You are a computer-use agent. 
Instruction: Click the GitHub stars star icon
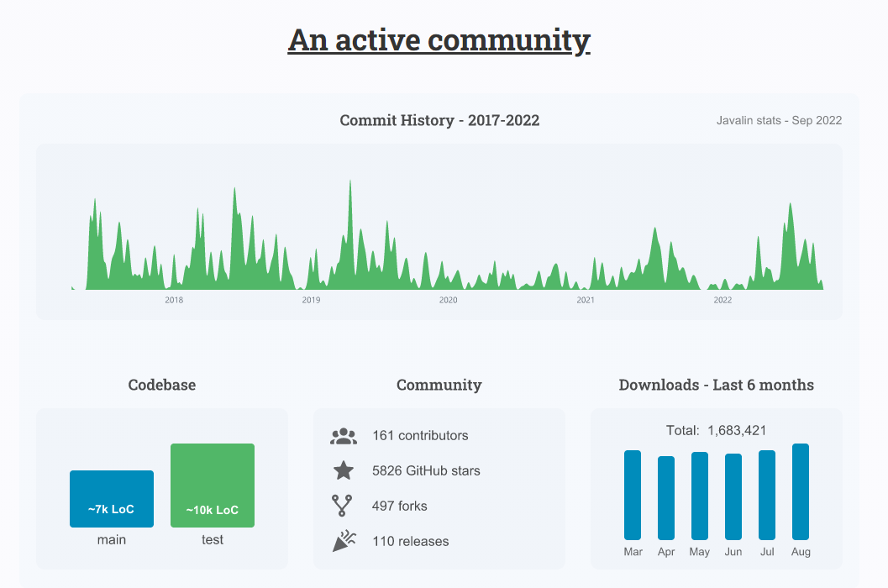click(343, 471)
